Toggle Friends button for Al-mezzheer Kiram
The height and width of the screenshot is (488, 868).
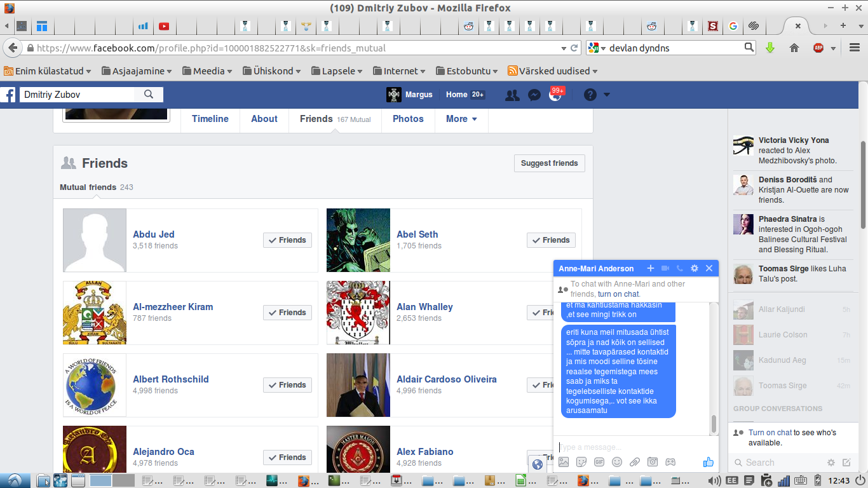pos(287,313)
